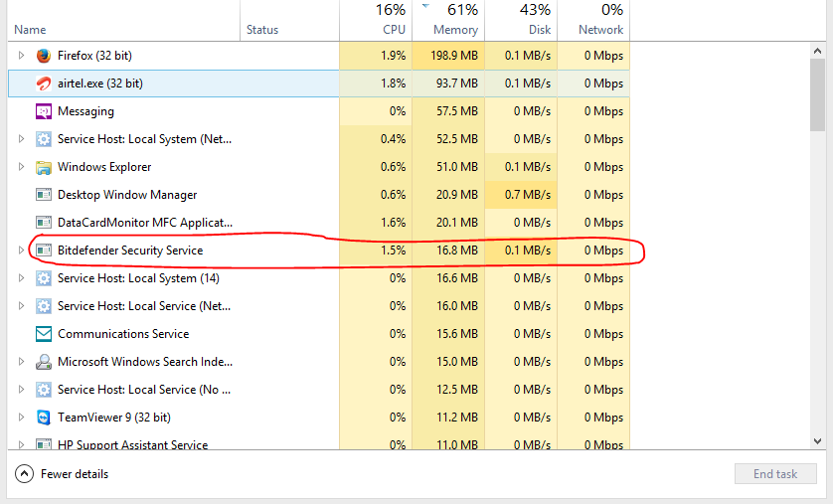The image size is (833, 504).
Task: Select the Communications Service name
Action: [x=123, y=334]
